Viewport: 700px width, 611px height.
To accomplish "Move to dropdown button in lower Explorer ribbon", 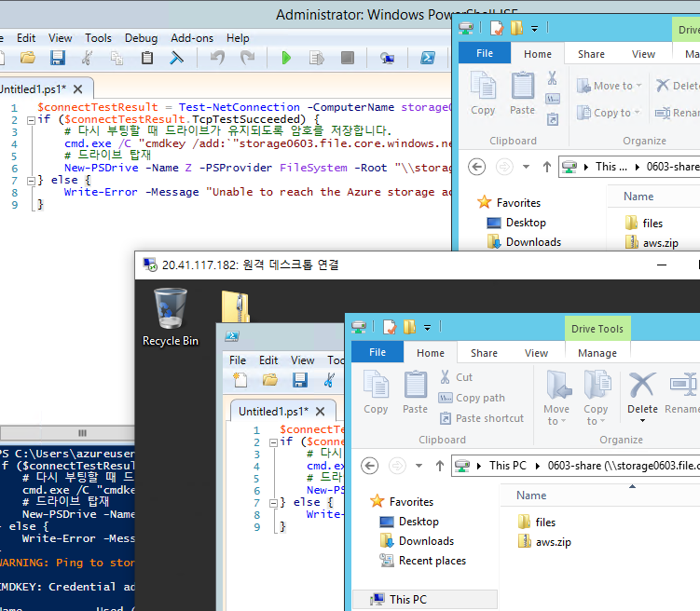I will pyautogui.click(x=556, y=398).
